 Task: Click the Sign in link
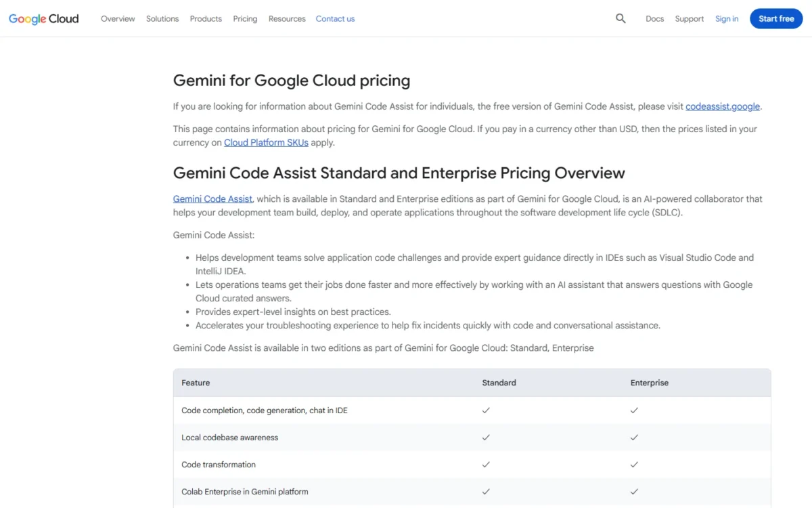(727, 19)
